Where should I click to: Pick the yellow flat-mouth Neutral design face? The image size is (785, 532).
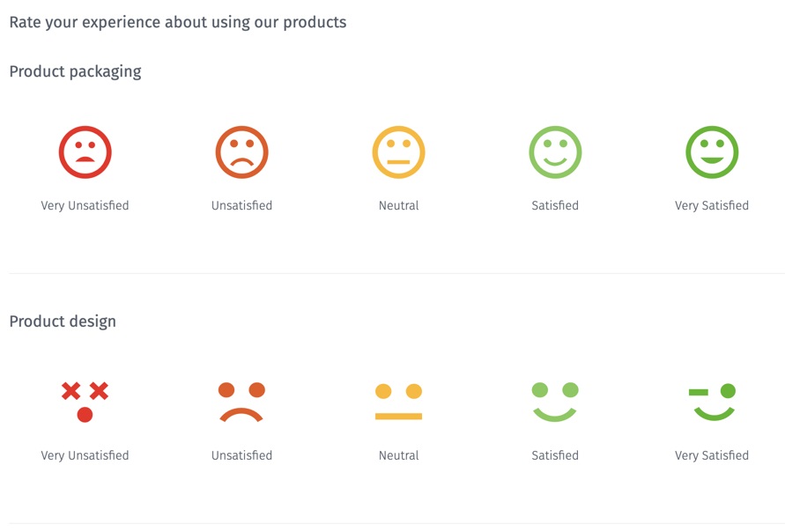tap(398, 402)
